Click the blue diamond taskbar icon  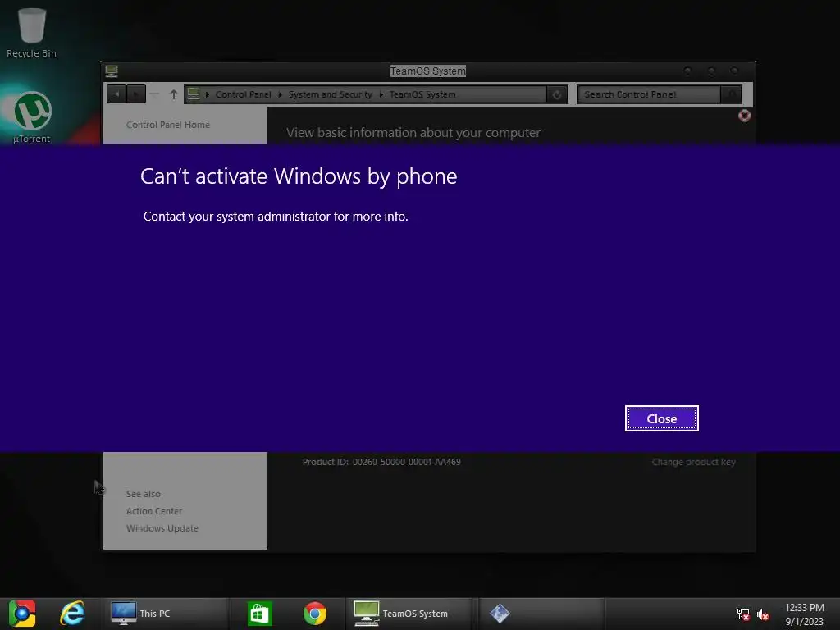500,614
